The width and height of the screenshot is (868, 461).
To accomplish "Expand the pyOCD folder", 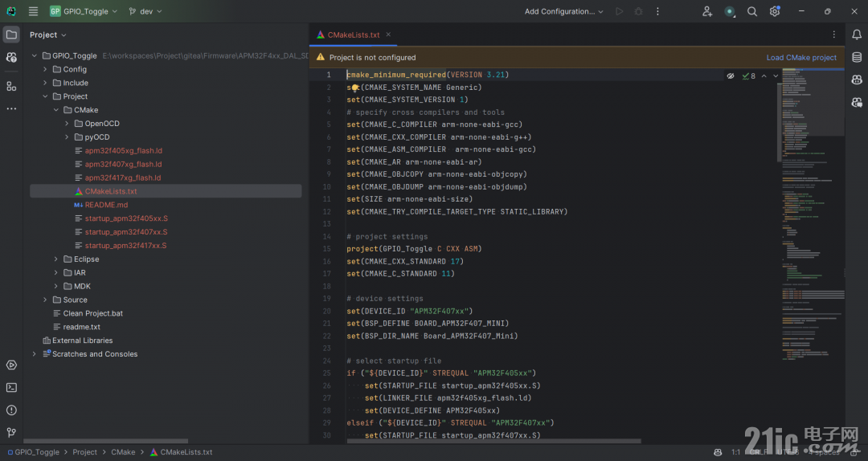I will [67, 137].
